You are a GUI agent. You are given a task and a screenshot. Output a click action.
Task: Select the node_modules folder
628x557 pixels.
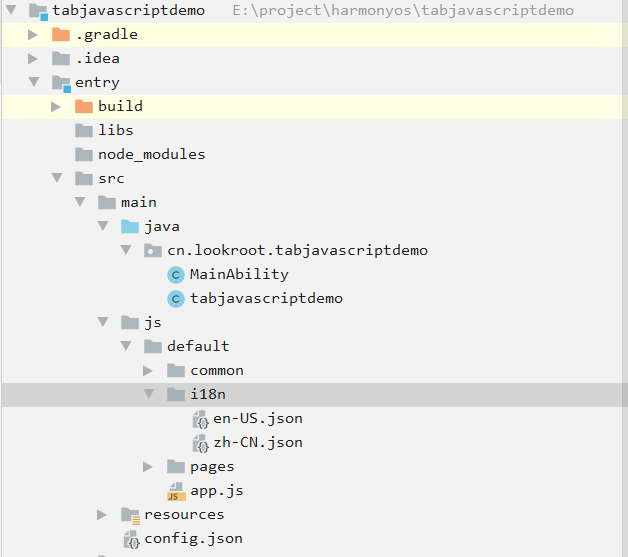click(151, 154)
